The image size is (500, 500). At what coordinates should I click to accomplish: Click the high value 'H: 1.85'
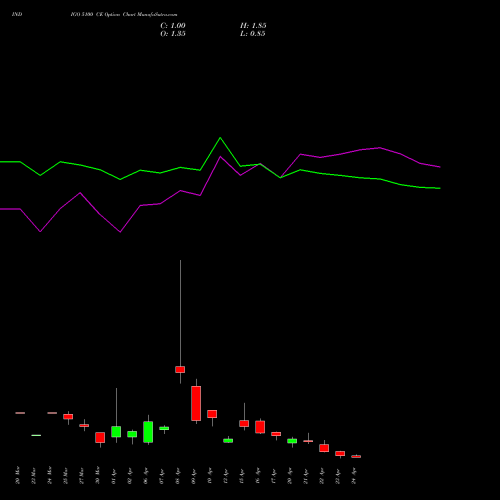pos(253,26)
